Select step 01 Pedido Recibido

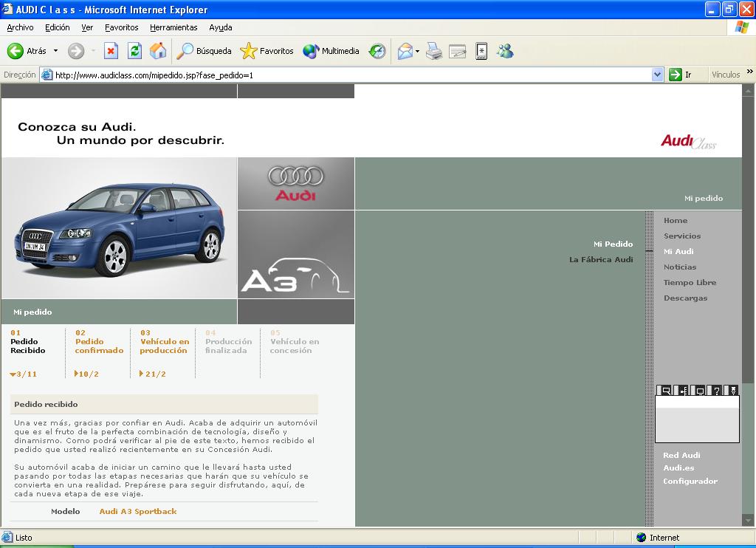28,341
